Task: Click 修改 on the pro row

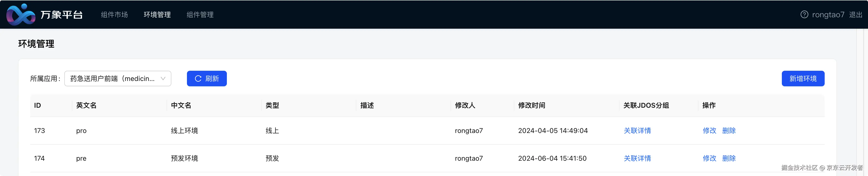Action: [x=709, y=131]
